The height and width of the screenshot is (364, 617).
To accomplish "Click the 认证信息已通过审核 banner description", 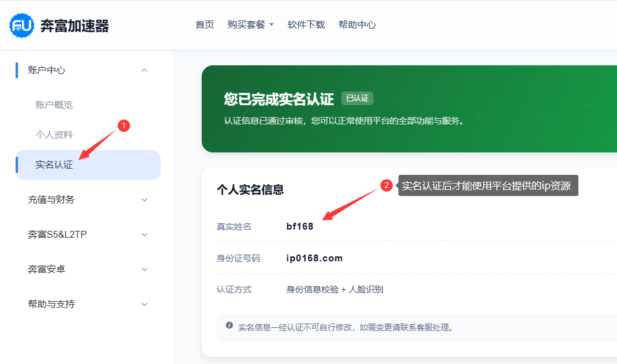I will click(344, 121).
